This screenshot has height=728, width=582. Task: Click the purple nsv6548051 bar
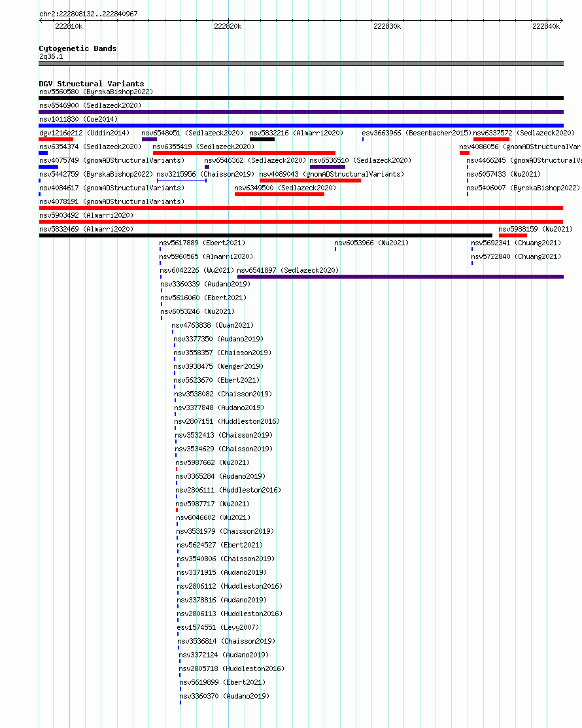point(150,139)
